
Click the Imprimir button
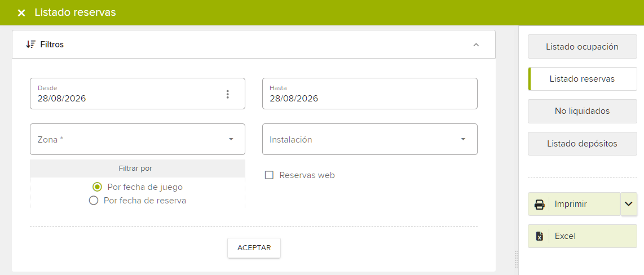point(574,204)
